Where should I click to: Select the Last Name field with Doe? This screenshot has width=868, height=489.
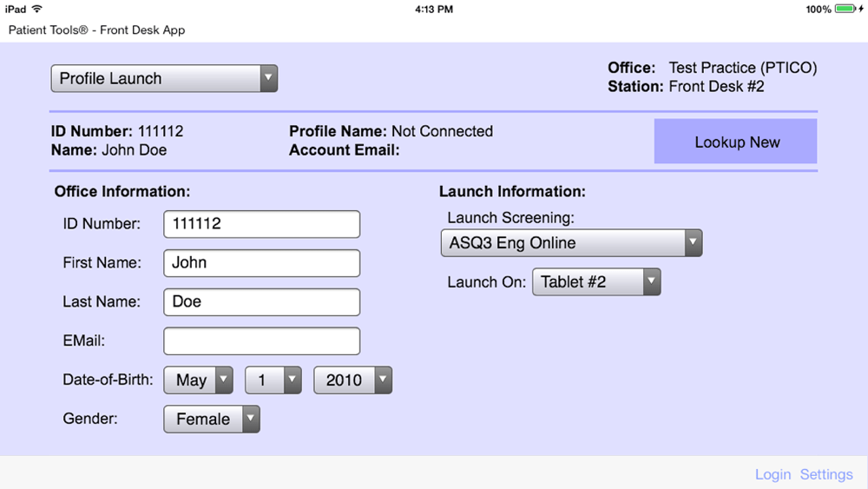[262, 301]
